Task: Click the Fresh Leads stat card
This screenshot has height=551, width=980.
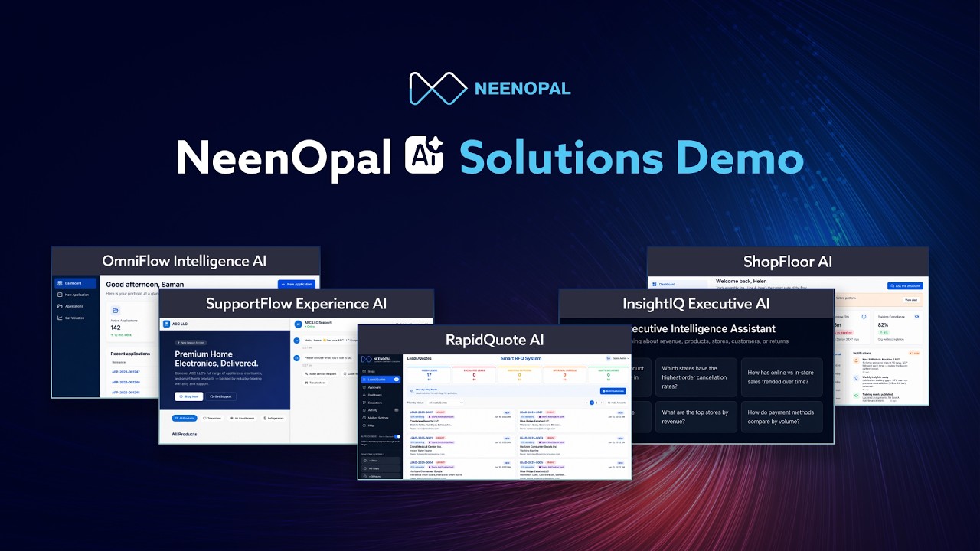Action: point(429,373)
